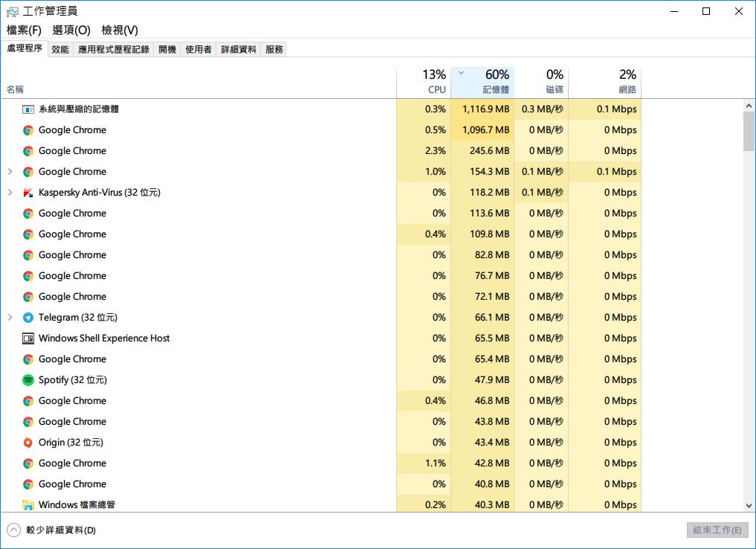Click the 66.1 MB memory cell
This screenshot has height=549, width=756.
(482, 318)
